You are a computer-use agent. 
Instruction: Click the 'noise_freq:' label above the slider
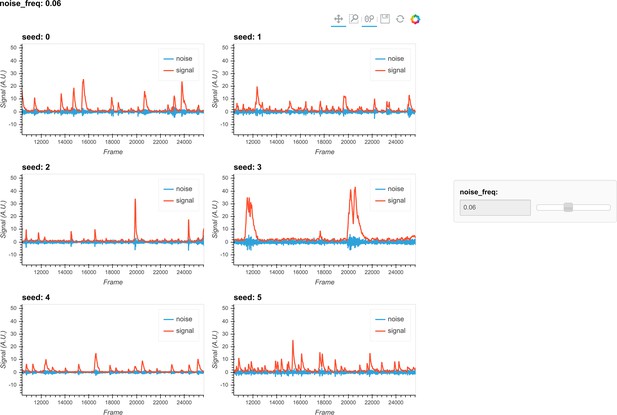coord(478,192)
